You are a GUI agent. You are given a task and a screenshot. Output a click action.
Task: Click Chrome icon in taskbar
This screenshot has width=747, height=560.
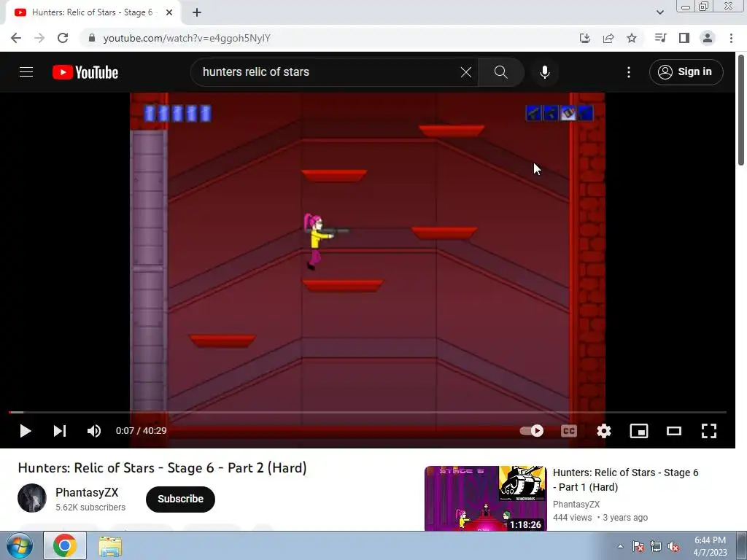click(x=65, y=545)
